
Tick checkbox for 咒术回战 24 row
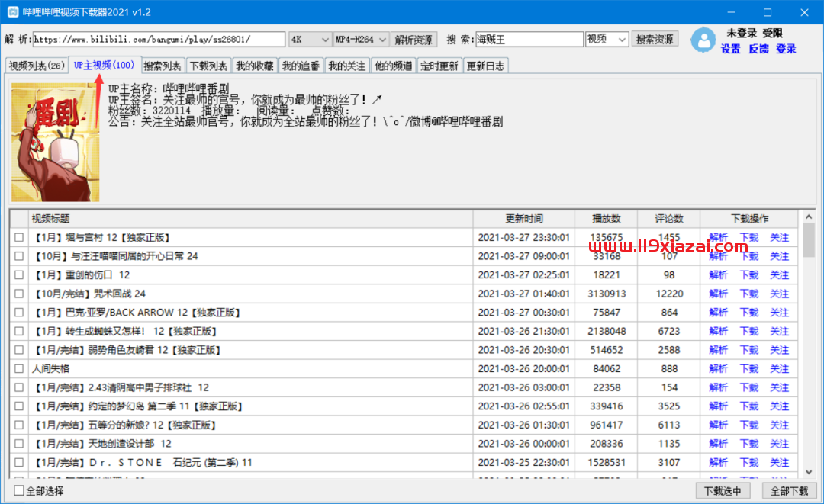[19, 294]
